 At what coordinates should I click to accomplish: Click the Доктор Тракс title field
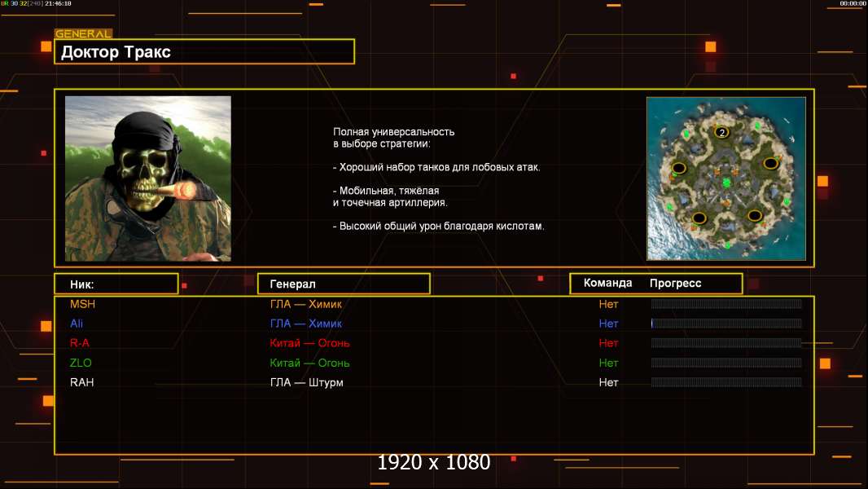[x=204, y=51]
